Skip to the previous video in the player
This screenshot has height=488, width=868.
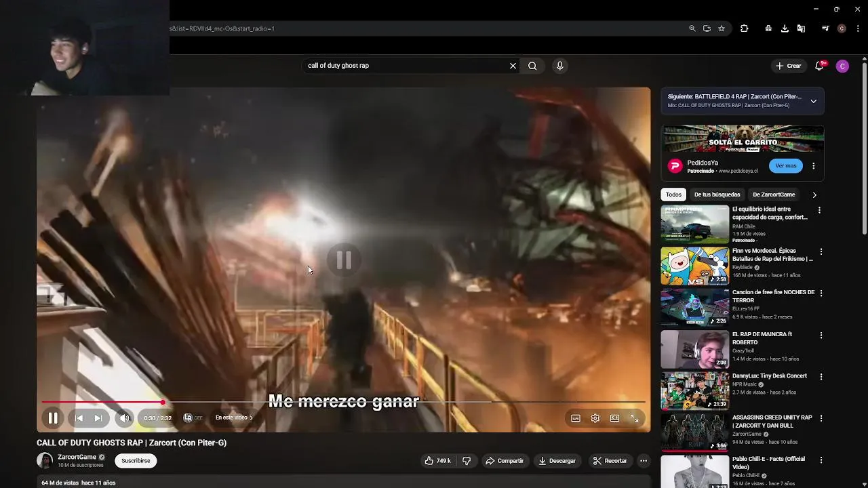click(x=79, y=418)
